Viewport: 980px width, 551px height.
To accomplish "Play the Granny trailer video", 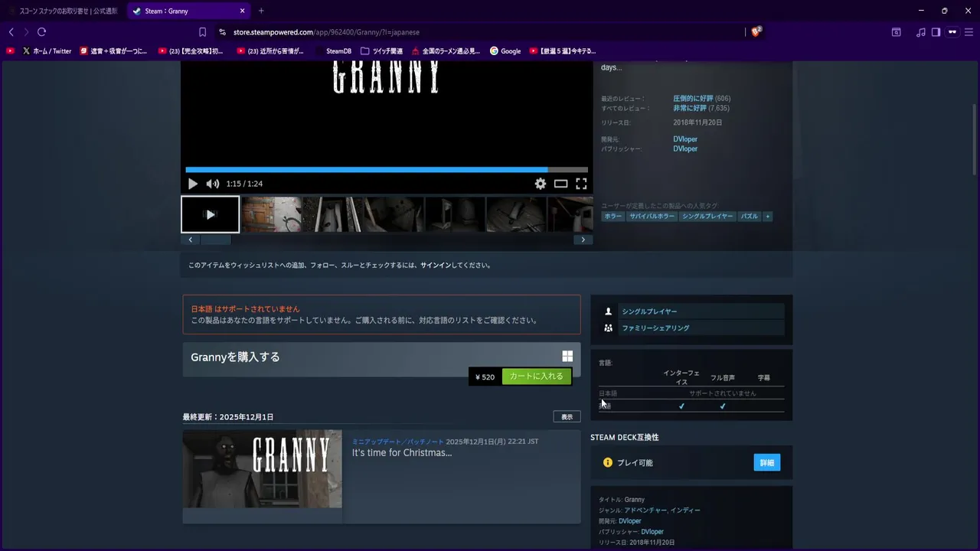I will [193, 184].
